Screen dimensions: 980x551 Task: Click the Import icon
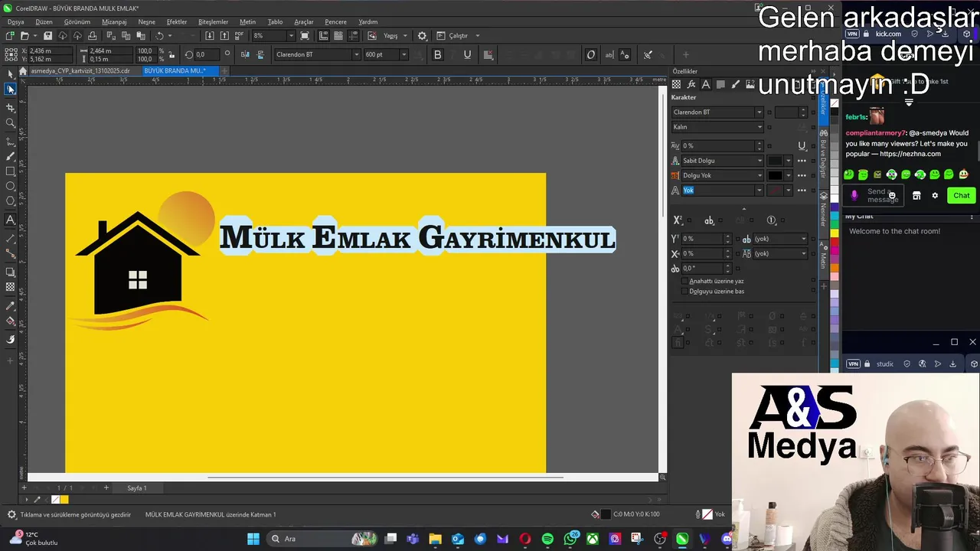210,36
